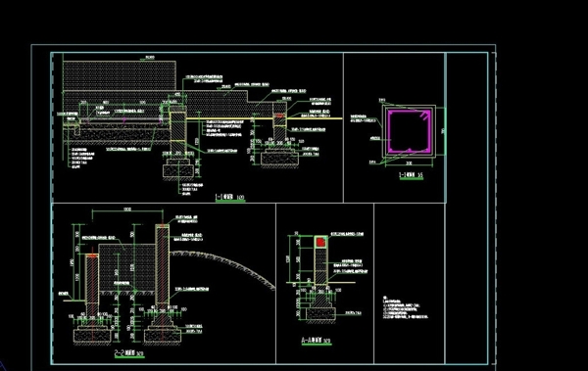Select the large hatched fill block at top left

[x=120, y=76]
